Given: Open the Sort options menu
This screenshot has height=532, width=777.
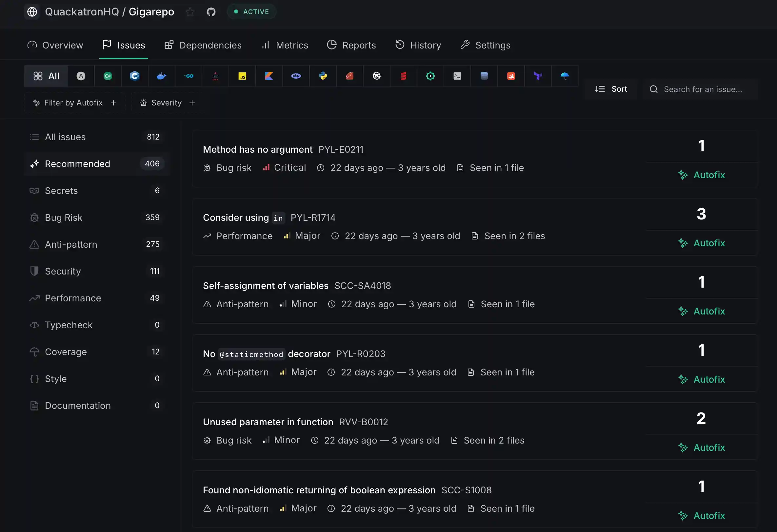Looking at the screenshot, I should [x=611, y=89].
